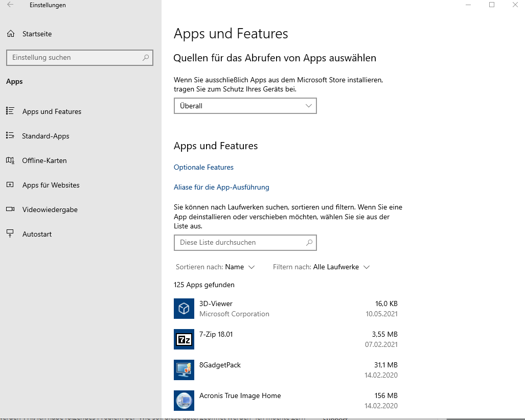The width and height of the screenshot is (525, 420).
Task: Open the Filtern nach Alle Laufwerke dropdown
Action: tap(321, 267)
